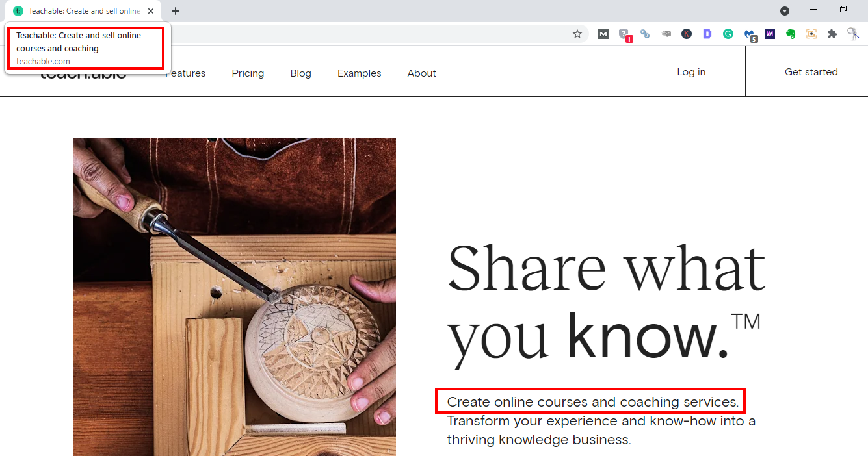Click the chain link extension icon

tap(645, 34)
